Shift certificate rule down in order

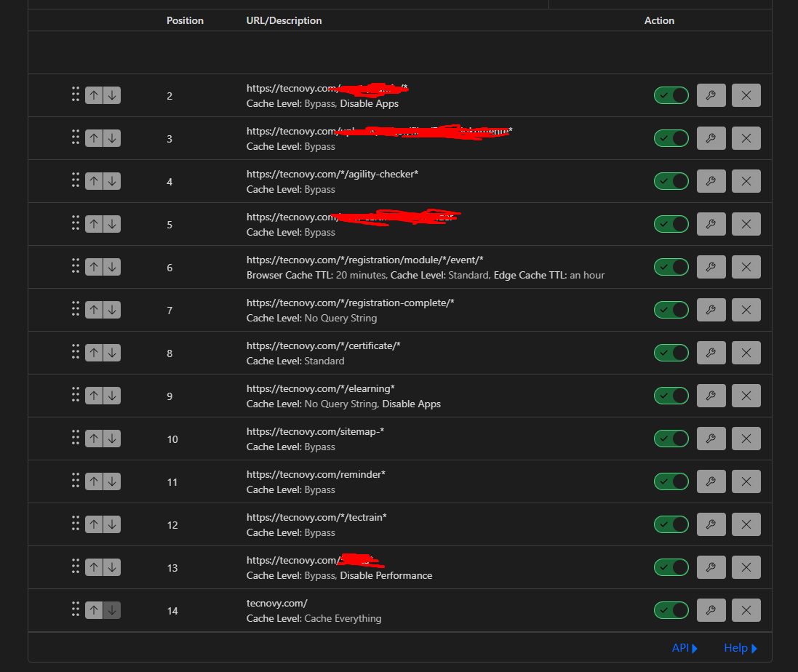(112, 353)
